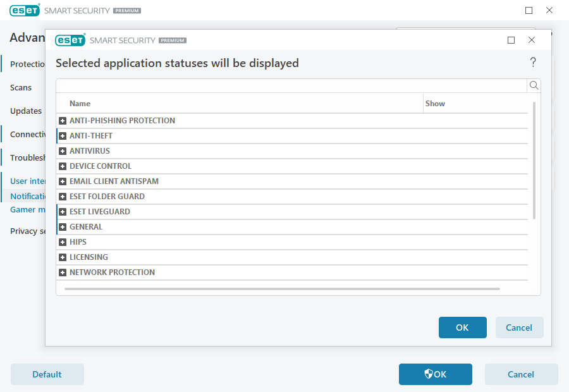Click the search magnifier icon
Viewport: 569px width, 392px height.
click(534, 85)
